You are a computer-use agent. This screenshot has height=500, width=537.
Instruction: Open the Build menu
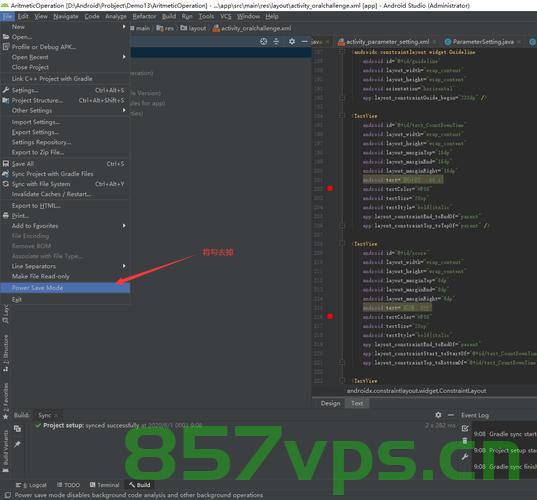pyautogui.click(x=169, y=16)
